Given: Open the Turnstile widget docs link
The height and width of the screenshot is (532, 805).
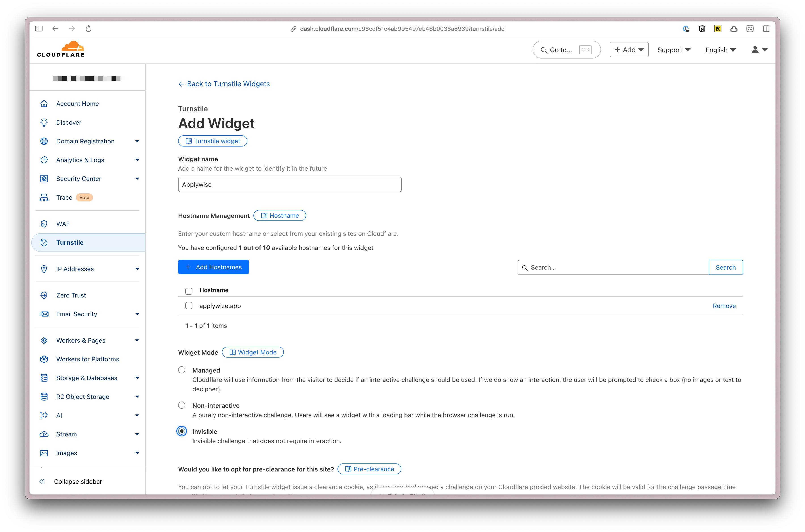Looking at the screenshot, I should click(x=213, y=141).
